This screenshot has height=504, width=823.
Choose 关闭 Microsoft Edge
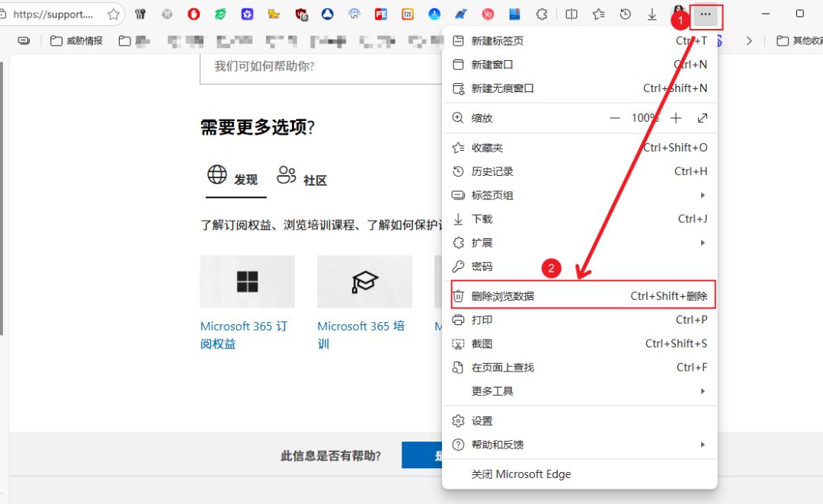coord(579,474)
